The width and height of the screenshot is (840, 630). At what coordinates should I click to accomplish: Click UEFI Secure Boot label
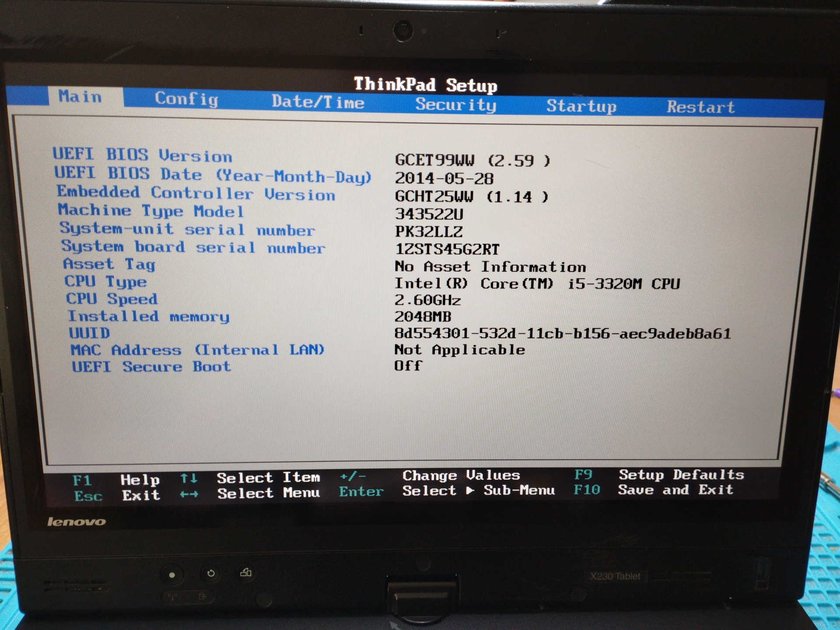tap(151, 367)
